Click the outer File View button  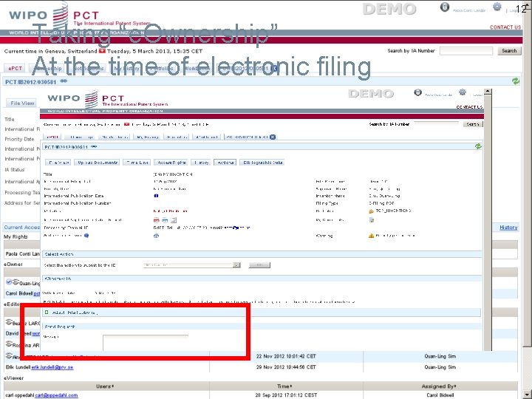click(22, 103)
